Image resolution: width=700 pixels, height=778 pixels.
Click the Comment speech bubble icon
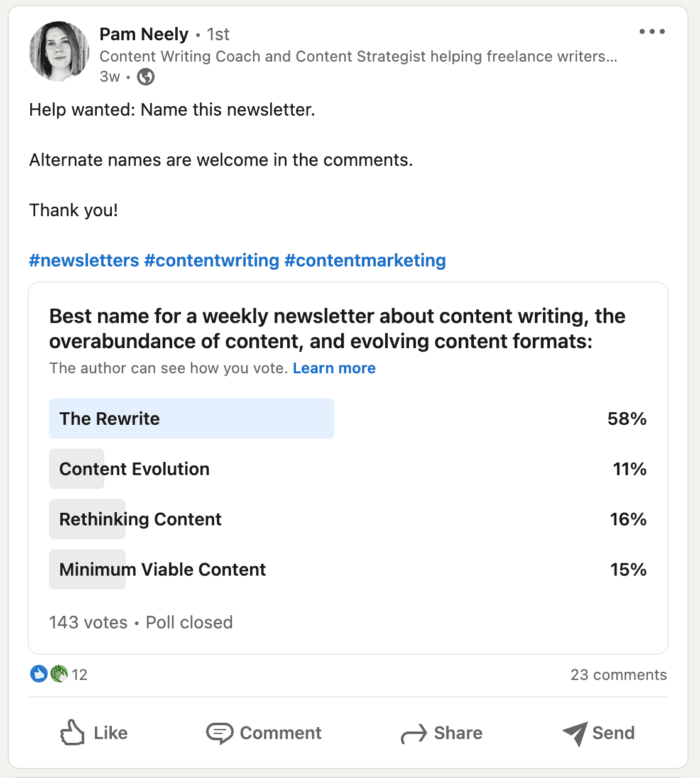pos(219,733)
